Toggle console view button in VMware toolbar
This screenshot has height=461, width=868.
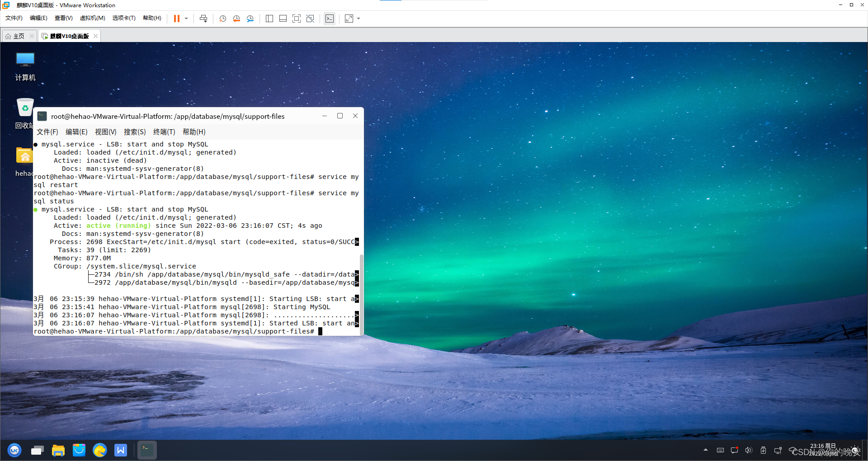tap(330, 19)
